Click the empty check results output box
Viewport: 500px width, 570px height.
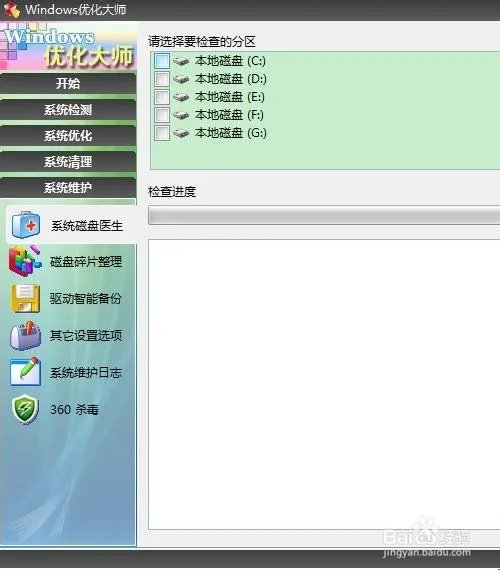click(324, 385)
